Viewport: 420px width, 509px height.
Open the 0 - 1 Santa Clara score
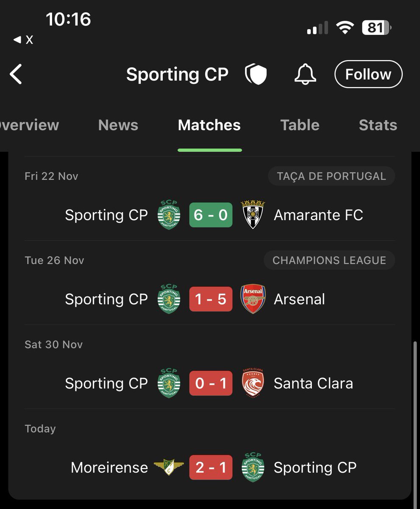pyautogui.click(x=211, y=383)
